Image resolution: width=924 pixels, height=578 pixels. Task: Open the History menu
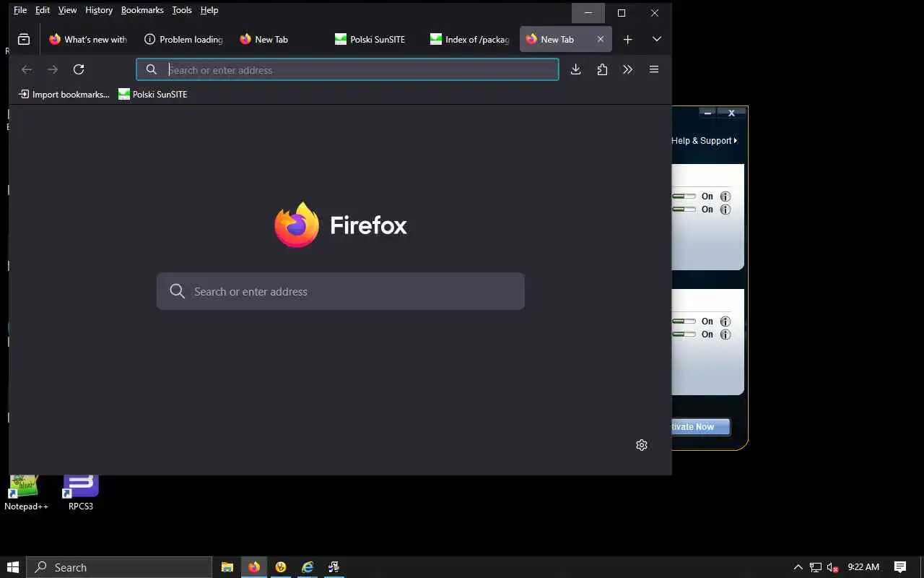coord(99,10)
